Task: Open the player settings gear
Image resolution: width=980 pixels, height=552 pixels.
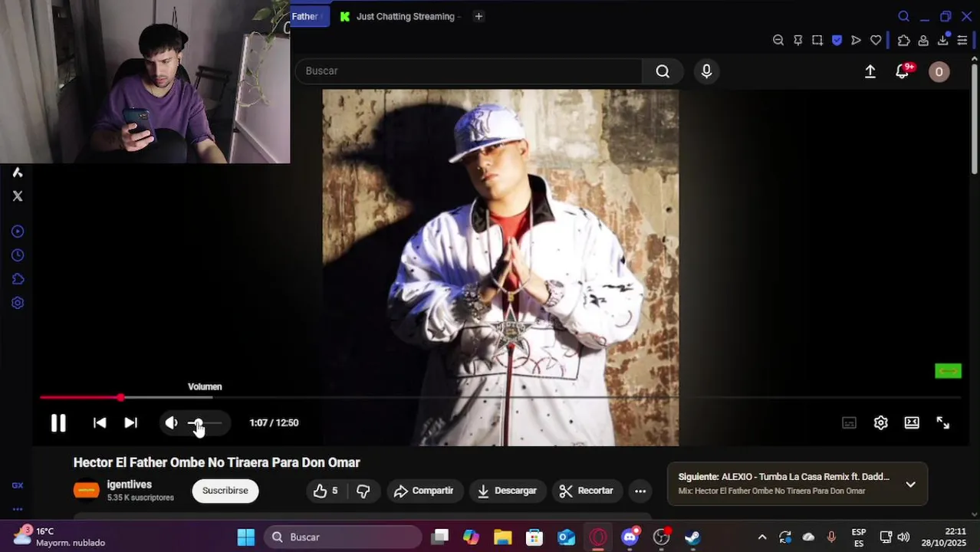Action: pos(880,422)
